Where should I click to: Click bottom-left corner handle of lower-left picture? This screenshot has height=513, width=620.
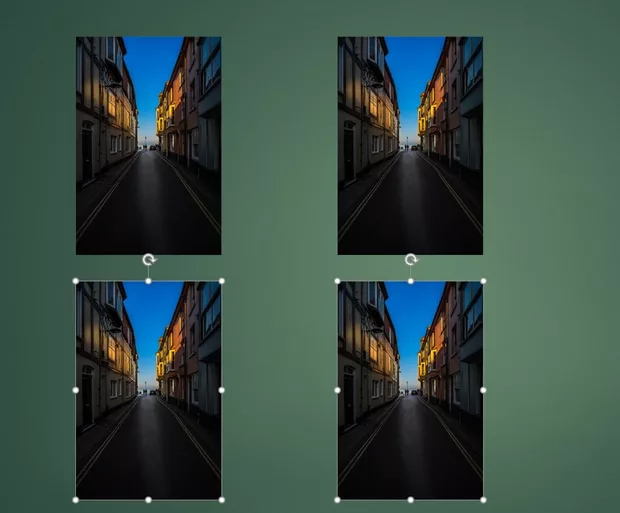[x=76, y=500]
